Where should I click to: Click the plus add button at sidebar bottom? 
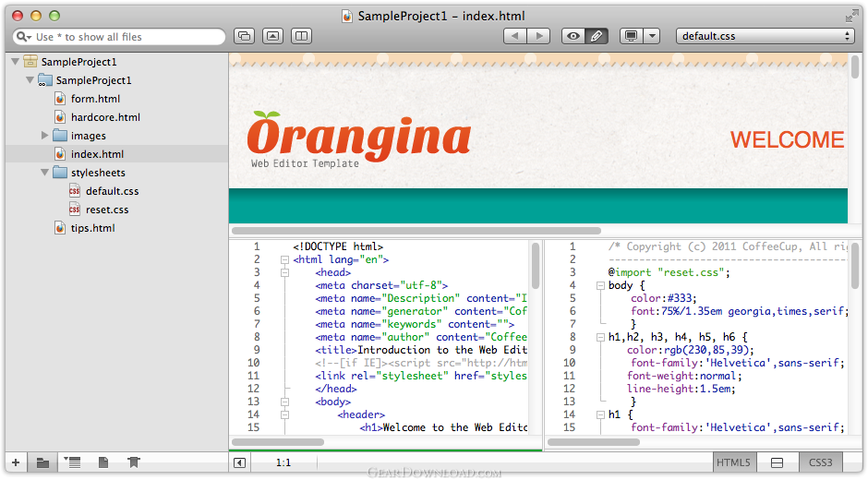click(16, 462)
